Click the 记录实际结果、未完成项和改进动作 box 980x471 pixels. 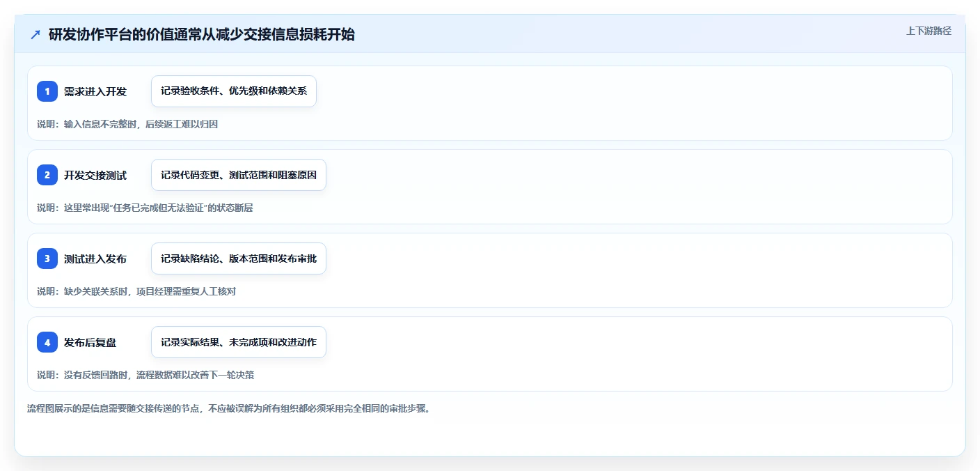239,342
